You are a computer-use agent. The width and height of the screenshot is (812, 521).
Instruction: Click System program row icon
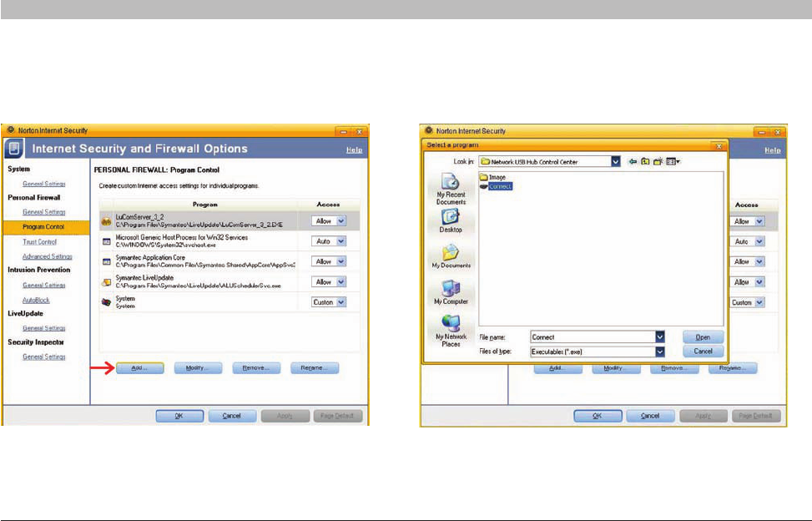106,302
